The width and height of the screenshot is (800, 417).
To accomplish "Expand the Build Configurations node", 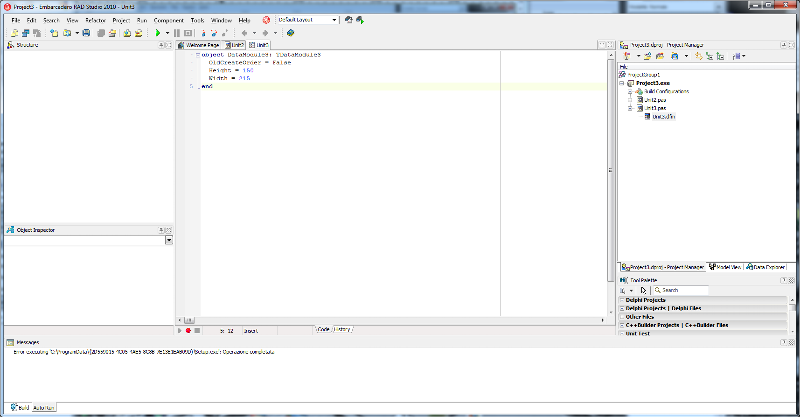I will click(x=630, y=91).
